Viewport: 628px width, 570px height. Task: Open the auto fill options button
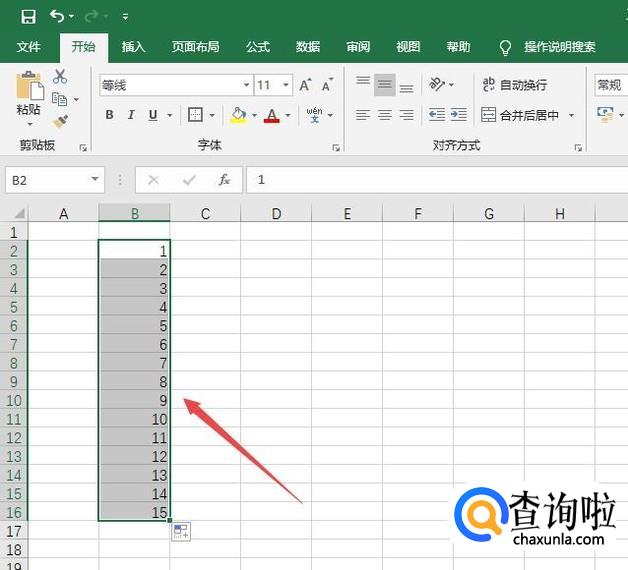tap(181, 532)
